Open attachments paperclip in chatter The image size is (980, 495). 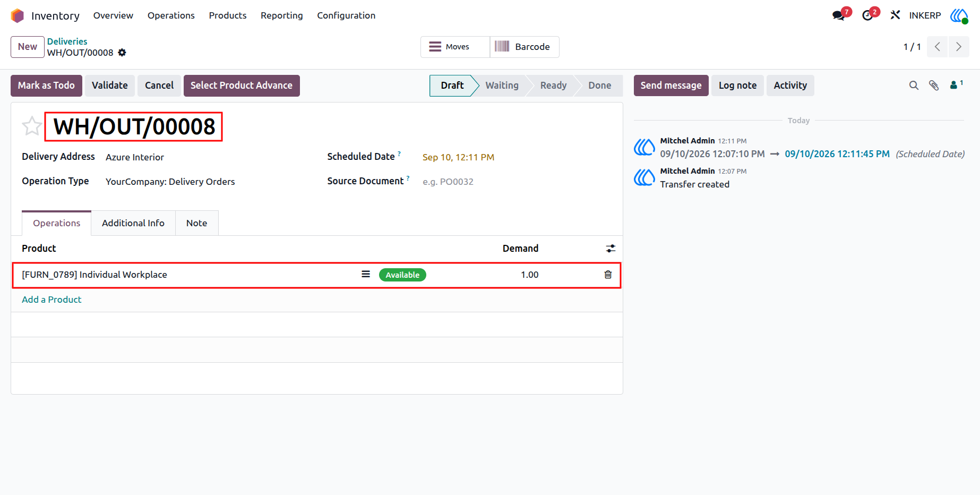click(934, 86)
